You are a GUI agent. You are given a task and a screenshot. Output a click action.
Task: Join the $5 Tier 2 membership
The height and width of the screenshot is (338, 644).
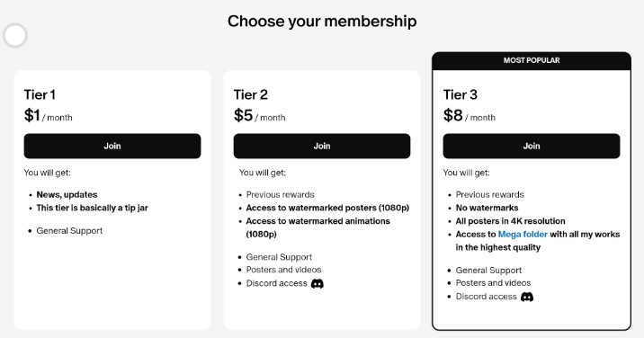click(x=322, y=146)
